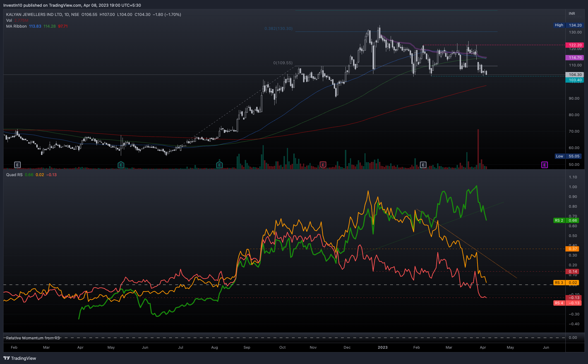Click the gray earnings E marker near February 2022

point(17,165)
